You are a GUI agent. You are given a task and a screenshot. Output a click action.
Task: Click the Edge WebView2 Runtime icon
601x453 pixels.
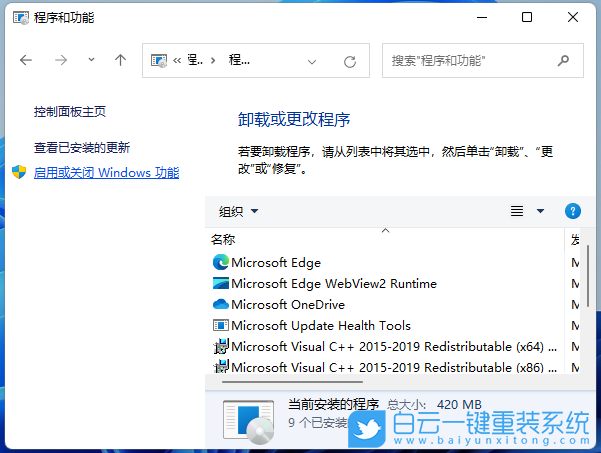[220, 283]
